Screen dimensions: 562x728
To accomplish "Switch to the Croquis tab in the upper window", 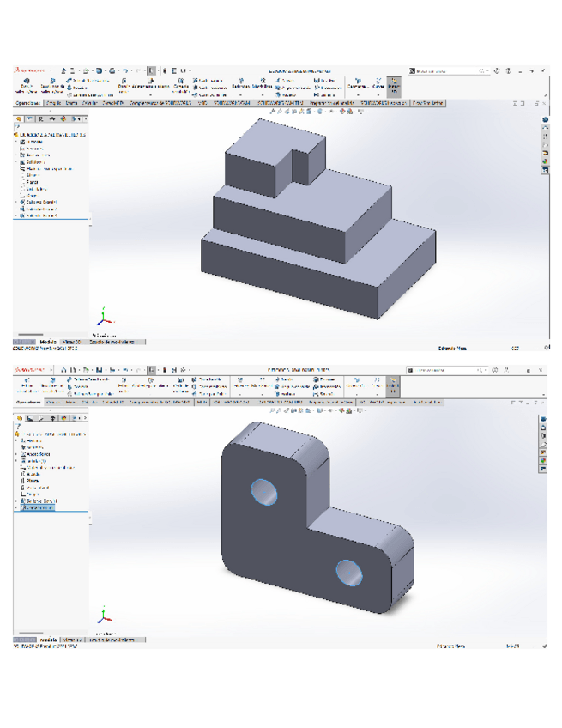I will (x=53, y=102).
